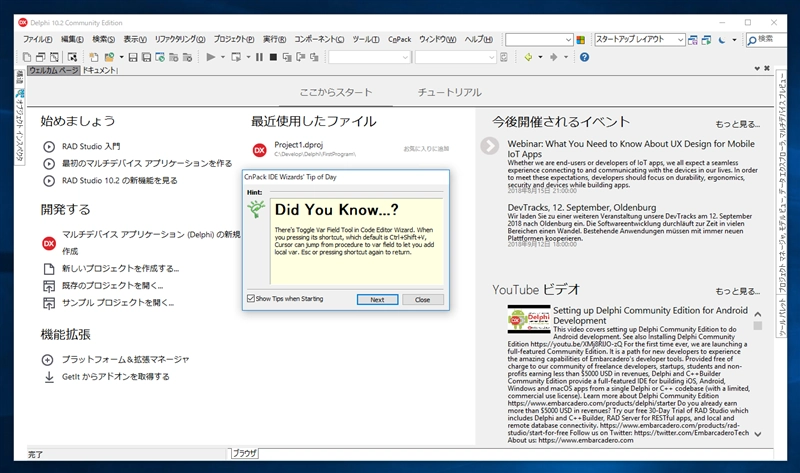800x473 pixels.
Task: Click the Pause program toolbar icon
Action: click(x=259, y=57)
